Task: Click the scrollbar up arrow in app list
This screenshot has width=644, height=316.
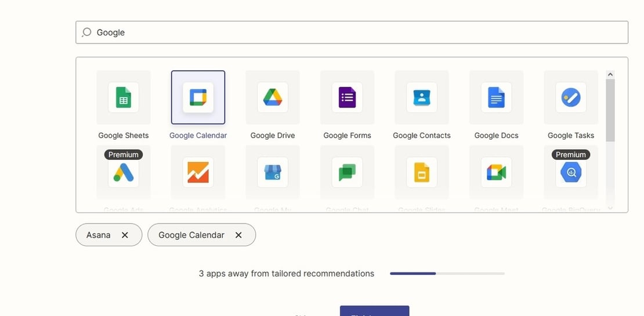Action: [x=610, y=74]
